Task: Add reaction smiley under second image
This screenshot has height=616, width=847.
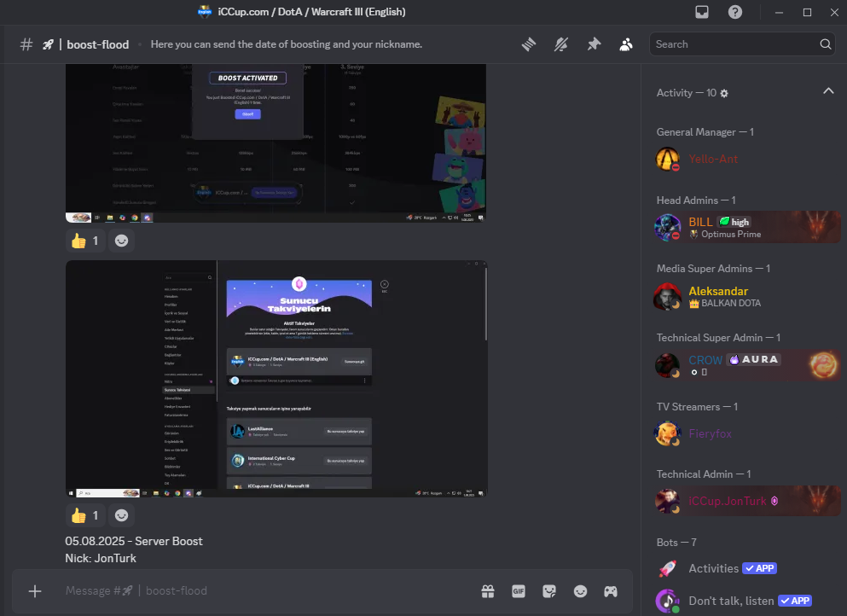Action: click(121, 515)
